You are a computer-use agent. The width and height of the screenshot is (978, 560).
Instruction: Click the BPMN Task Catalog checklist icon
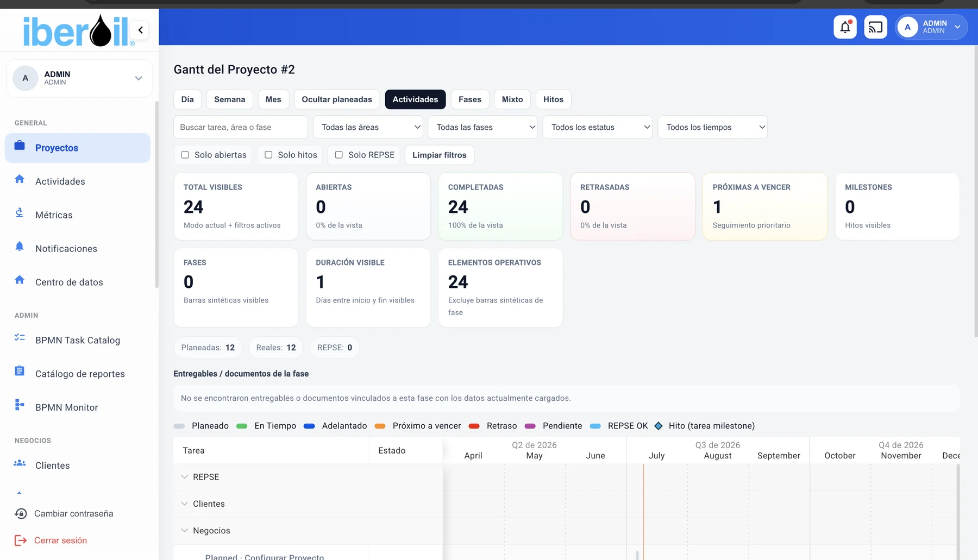(x=20, y=338)
